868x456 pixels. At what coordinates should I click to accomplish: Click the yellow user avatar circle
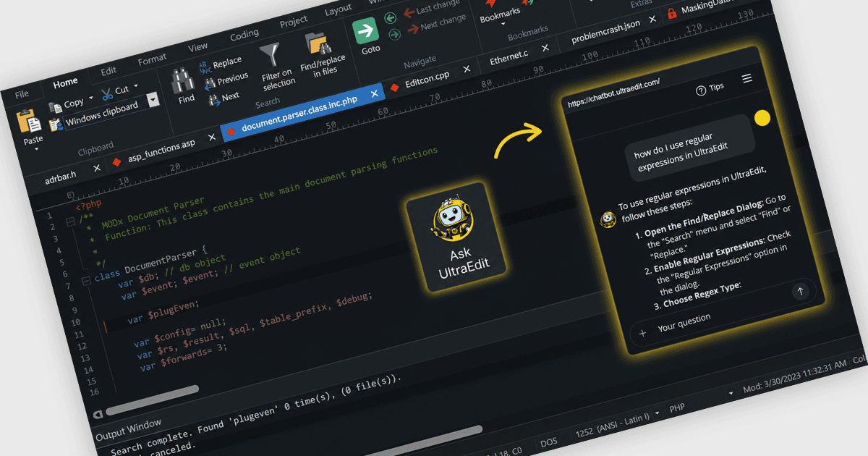click(762, 118)
